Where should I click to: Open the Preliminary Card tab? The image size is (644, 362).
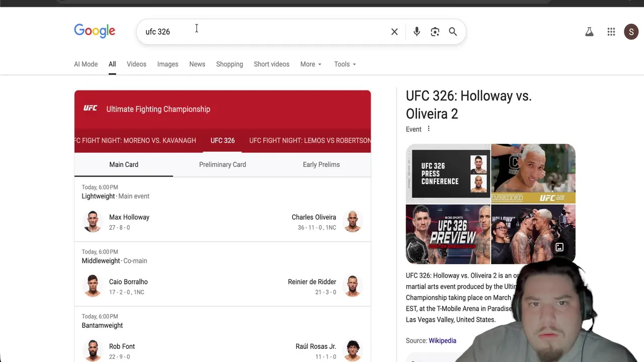point(222,164)
